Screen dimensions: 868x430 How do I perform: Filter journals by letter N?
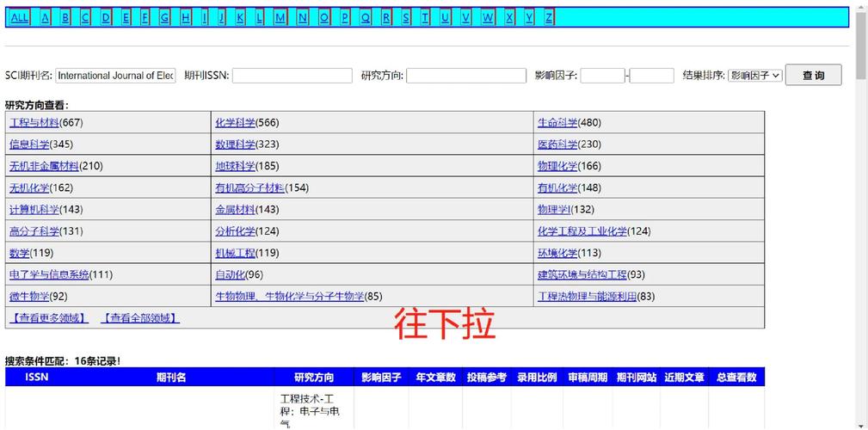[x=302, y=18]
